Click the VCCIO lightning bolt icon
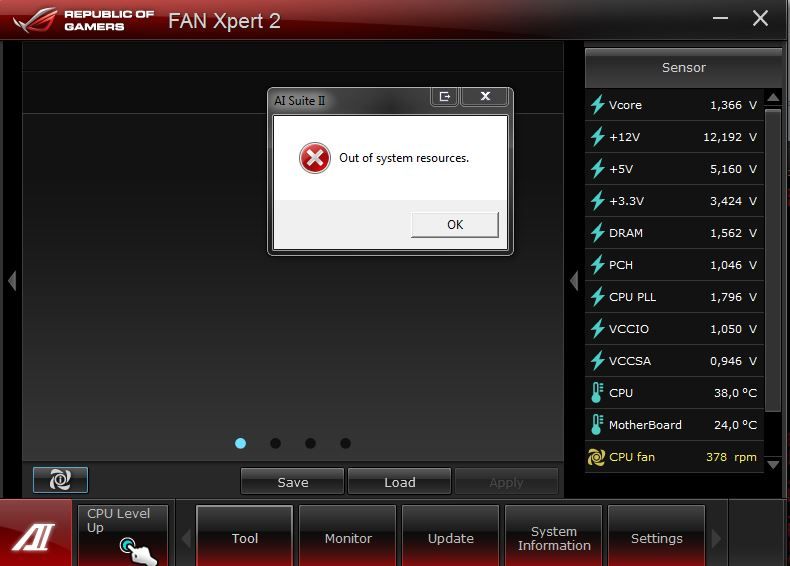Viewport: 790px width, 566px height. coord(598,329)
